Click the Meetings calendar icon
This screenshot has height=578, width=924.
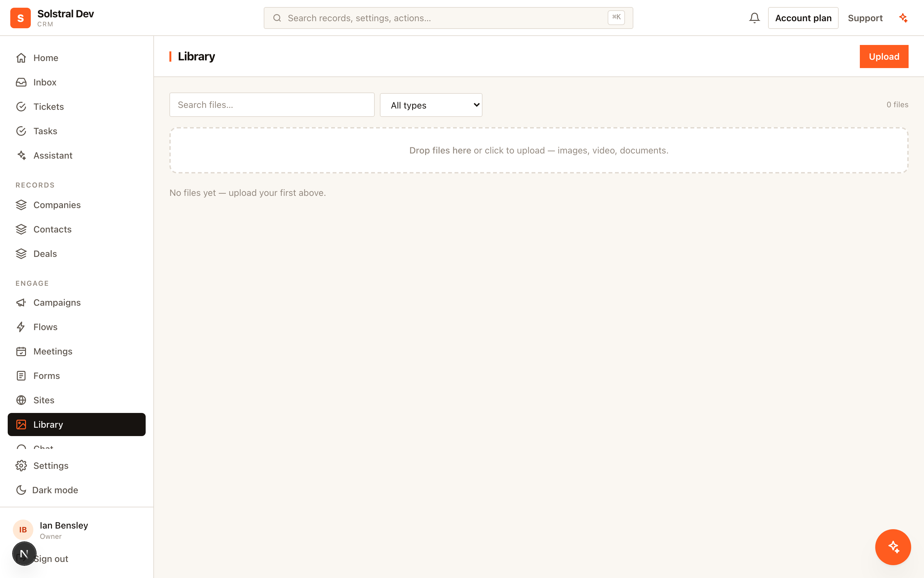click(21, 351)
